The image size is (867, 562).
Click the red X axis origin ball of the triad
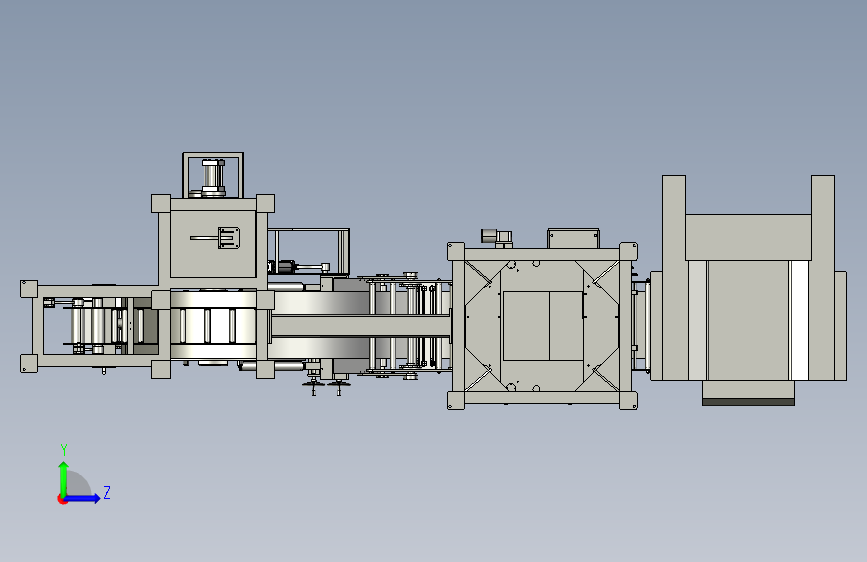[62, 499]
